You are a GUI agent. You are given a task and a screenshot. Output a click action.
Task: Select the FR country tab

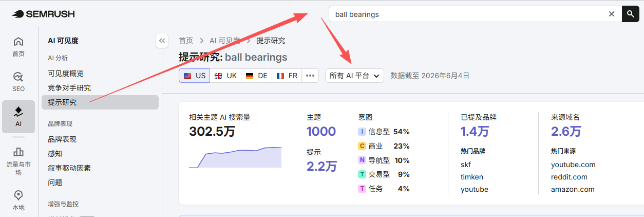[x=287, y=76]
